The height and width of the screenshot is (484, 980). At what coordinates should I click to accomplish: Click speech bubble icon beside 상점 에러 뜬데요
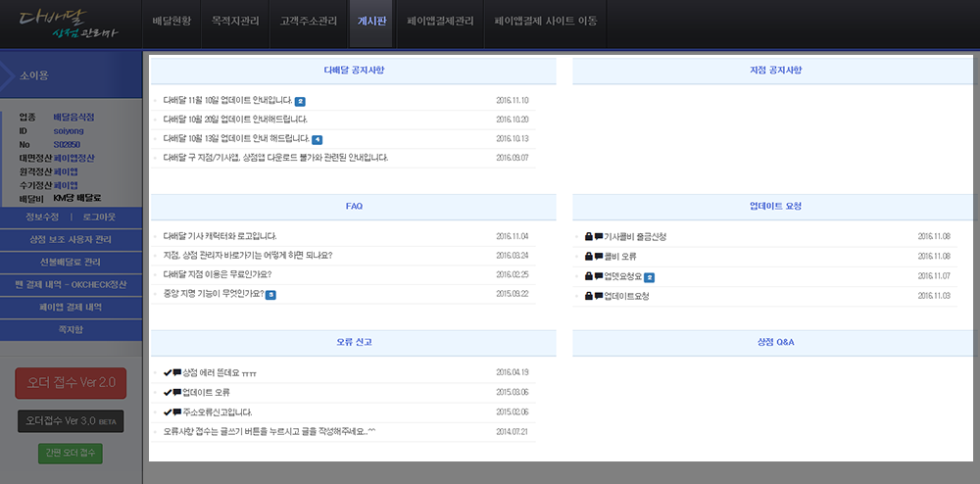tap(176, 372)
